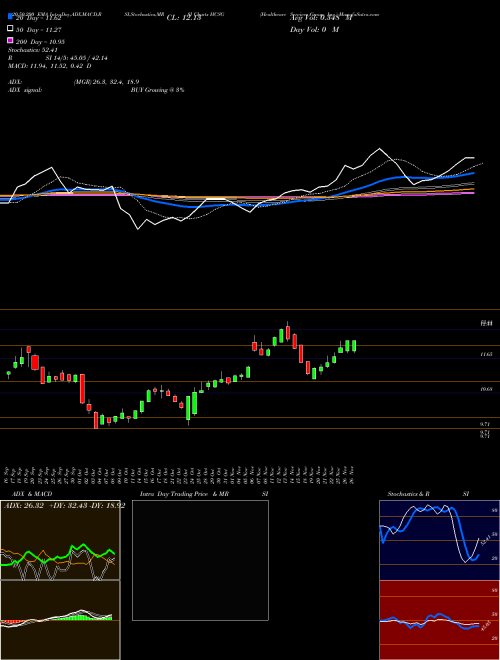
Task: Click the blue 20 Day legend swatch
Action: coord(10,17)
